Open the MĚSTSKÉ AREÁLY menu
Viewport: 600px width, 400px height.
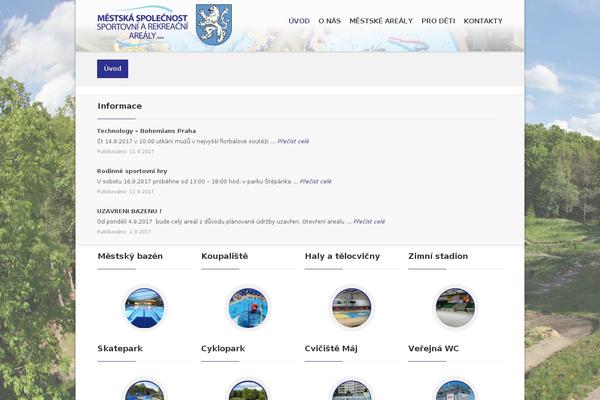point(381,21)
